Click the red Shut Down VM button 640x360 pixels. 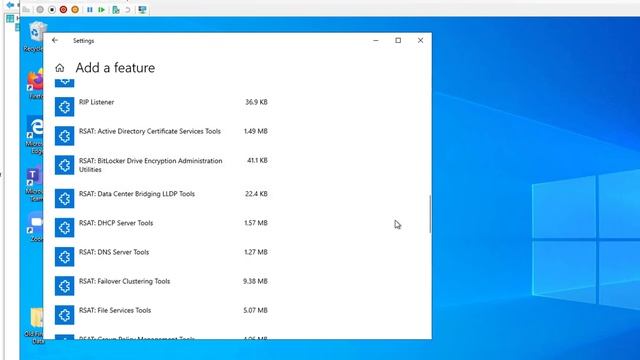point(63,9)
